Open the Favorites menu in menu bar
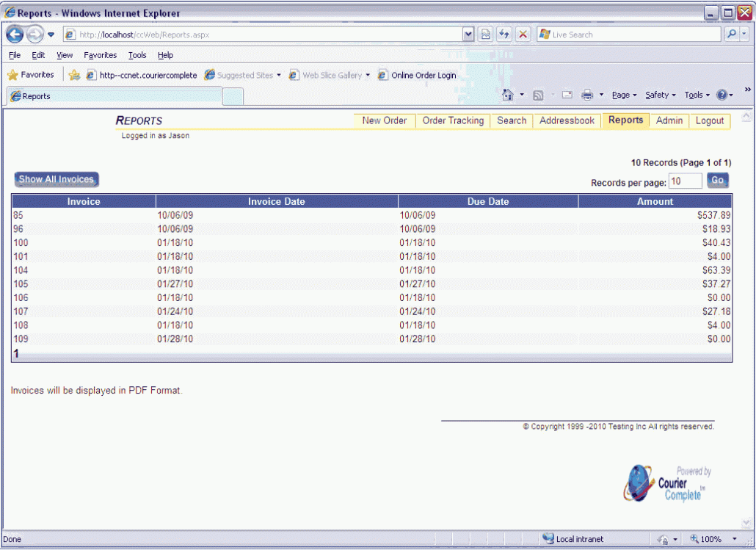Screen dimensions: 756x550 click(100, 55)
